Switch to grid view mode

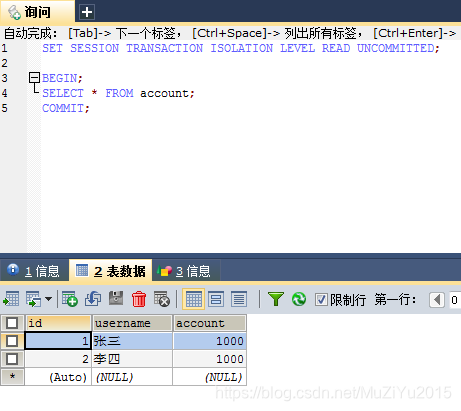tap(193, 299)
